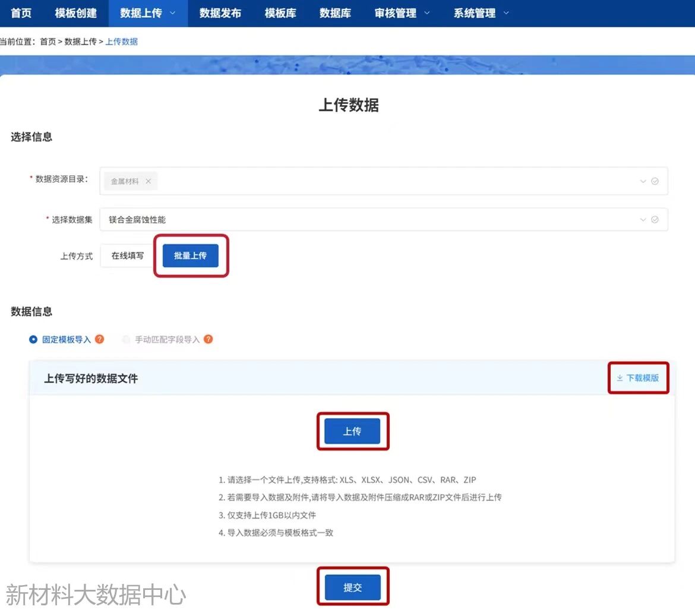
Task: Click the download icon for 下载模版
Action: (x=620, y=378)
